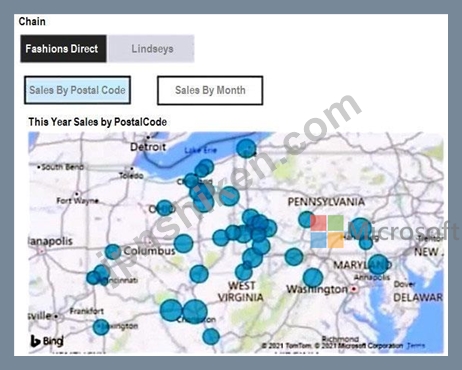This screenshot has height=370, width=462.
Task: Select the Fashions Direct chain slicer
Action: pyautogui.click(x=63, y=49)
